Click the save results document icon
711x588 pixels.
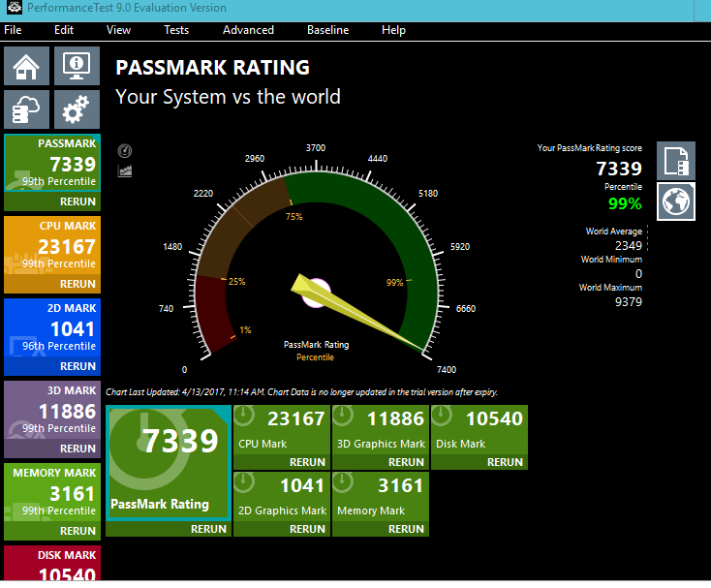[x=675, y=161]
